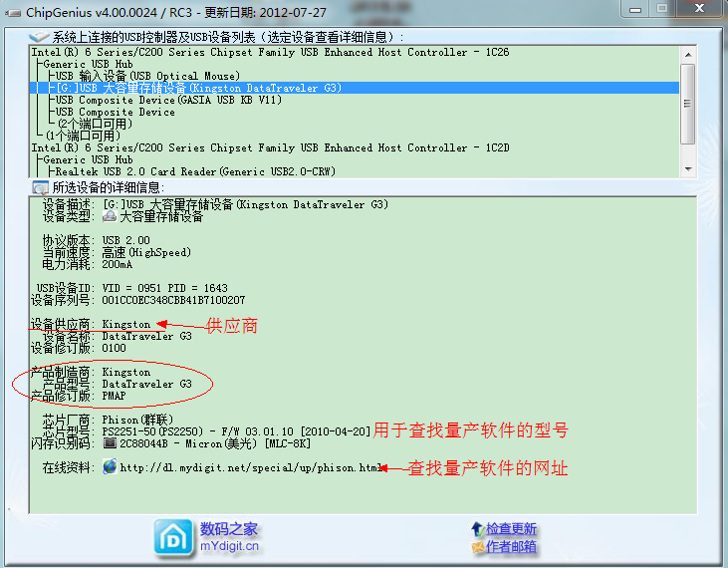Screen dimensions: 728x568
Task: Click the PMAP product revision value
Action: [x=114, y=396]
